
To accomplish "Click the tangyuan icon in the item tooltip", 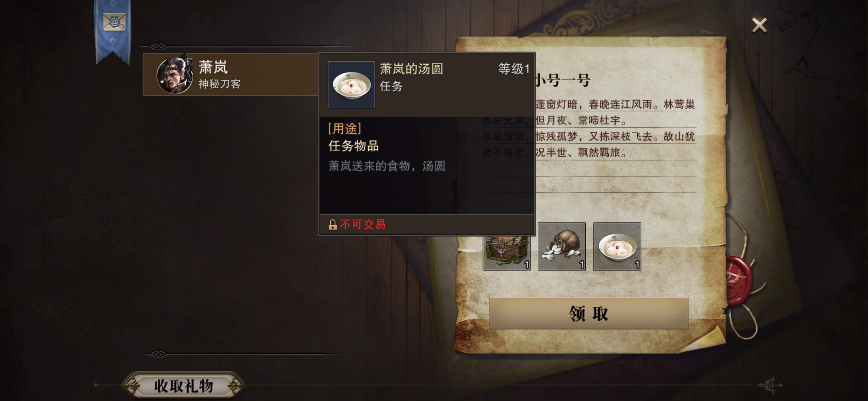I will coord(351,85).
